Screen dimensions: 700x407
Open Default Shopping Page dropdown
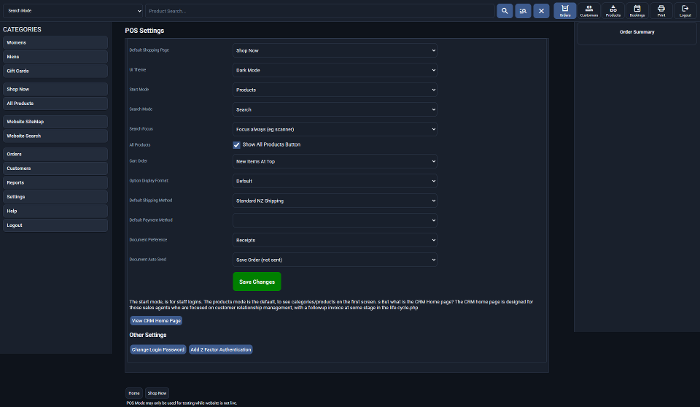pyautogui.click(x=335, y=50)
